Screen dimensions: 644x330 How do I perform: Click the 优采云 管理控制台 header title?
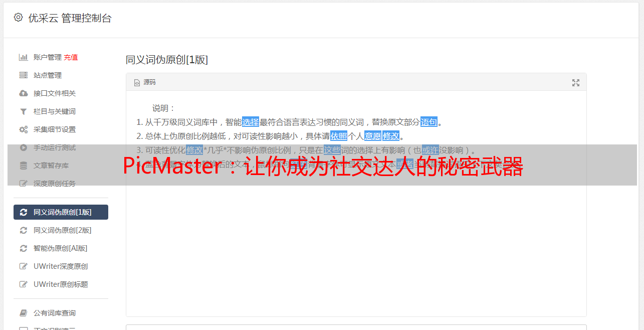coord(70,18)
